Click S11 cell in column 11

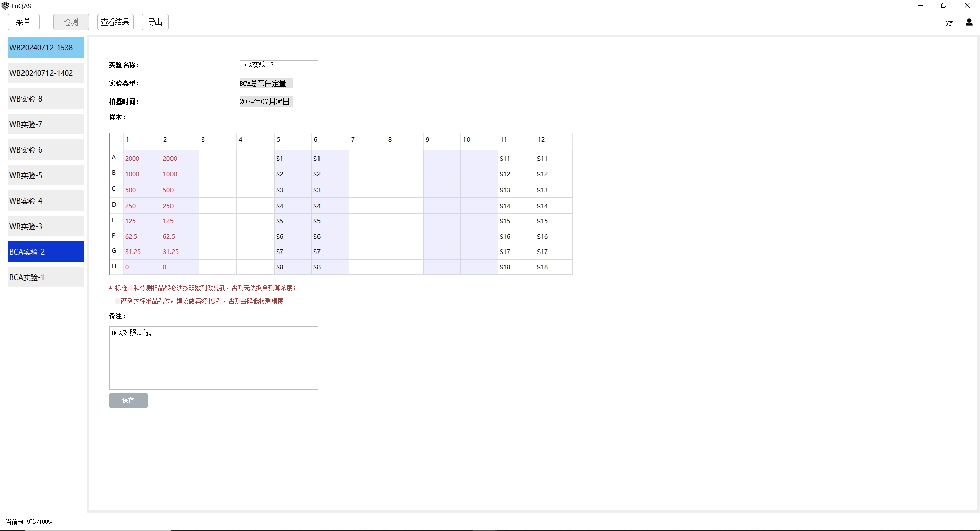tap(517, 158)
